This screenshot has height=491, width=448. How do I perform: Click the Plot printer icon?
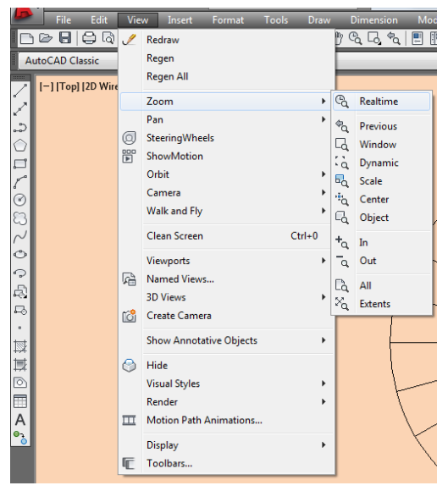tap(89, 38)
